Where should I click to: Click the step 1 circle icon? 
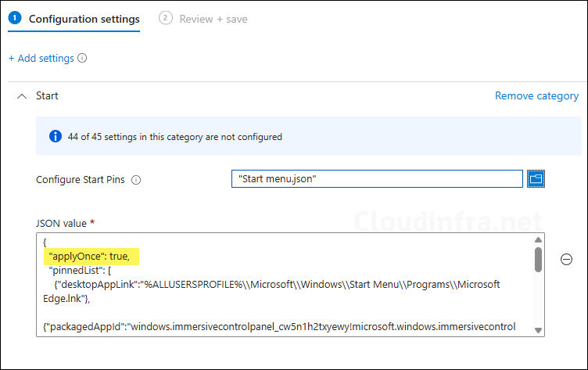point(15,18)
